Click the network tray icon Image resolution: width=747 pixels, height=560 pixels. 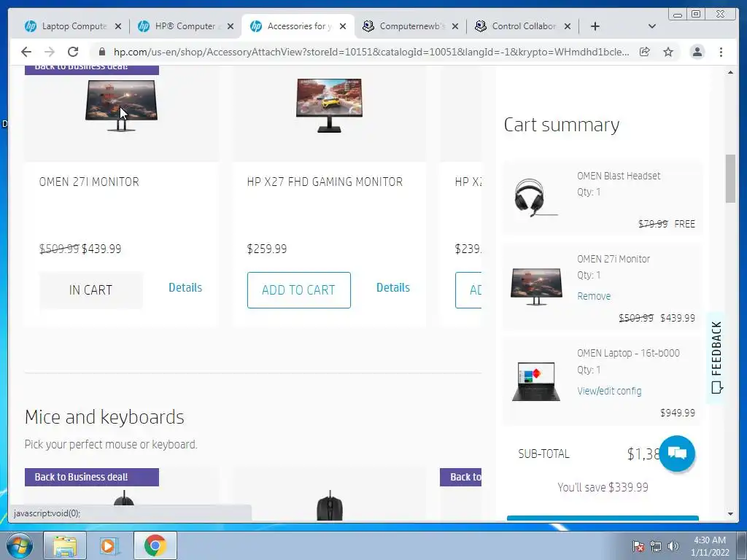656,546
